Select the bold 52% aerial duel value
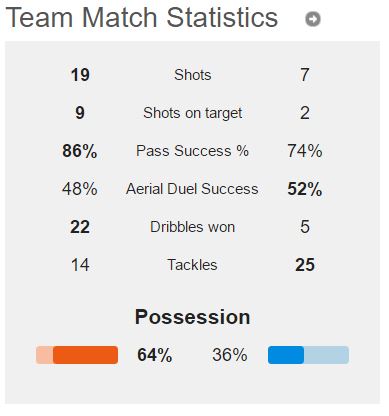Screen dimensions: 389x416 305,189
